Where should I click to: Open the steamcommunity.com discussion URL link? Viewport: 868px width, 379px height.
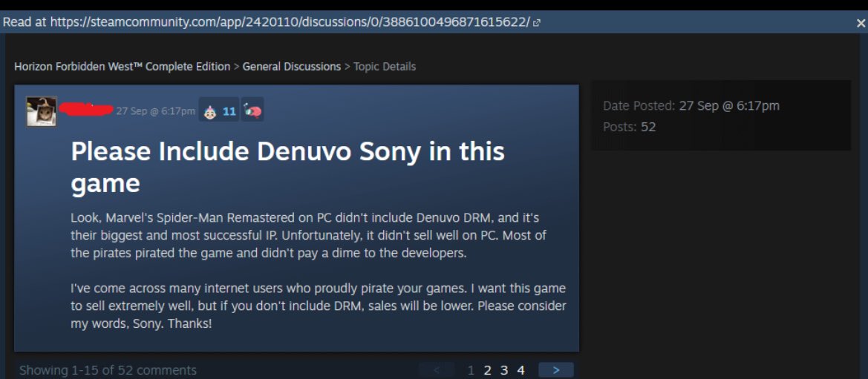click(290, 23)
